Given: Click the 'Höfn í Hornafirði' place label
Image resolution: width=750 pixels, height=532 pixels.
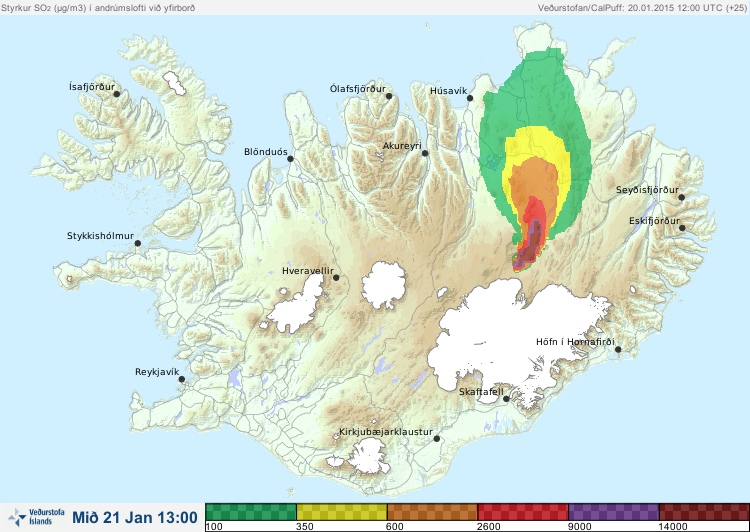Looking at the screenshot, I should click(x=575, y=342).
